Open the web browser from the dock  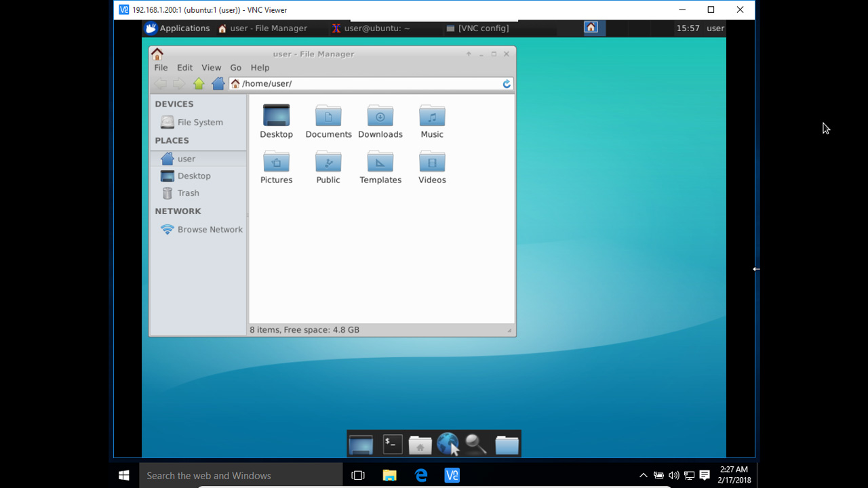[x=448, y=444]
